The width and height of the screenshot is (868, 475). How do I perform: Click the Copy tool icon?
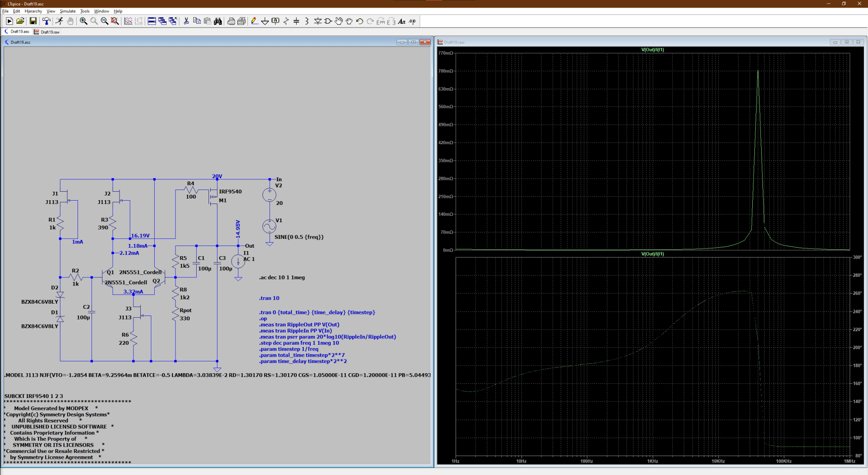(x=197, y=21)
